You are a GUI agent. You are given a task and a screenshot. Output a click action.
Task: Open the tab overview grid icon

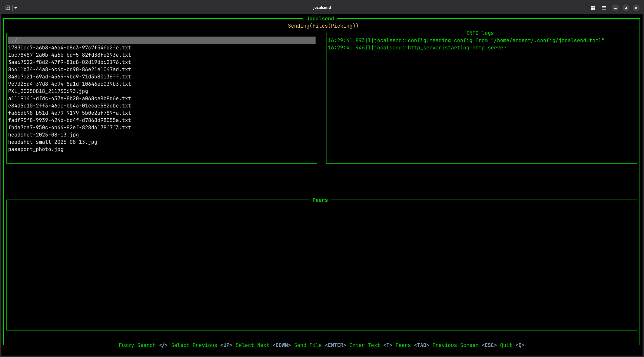coord(593,8)
